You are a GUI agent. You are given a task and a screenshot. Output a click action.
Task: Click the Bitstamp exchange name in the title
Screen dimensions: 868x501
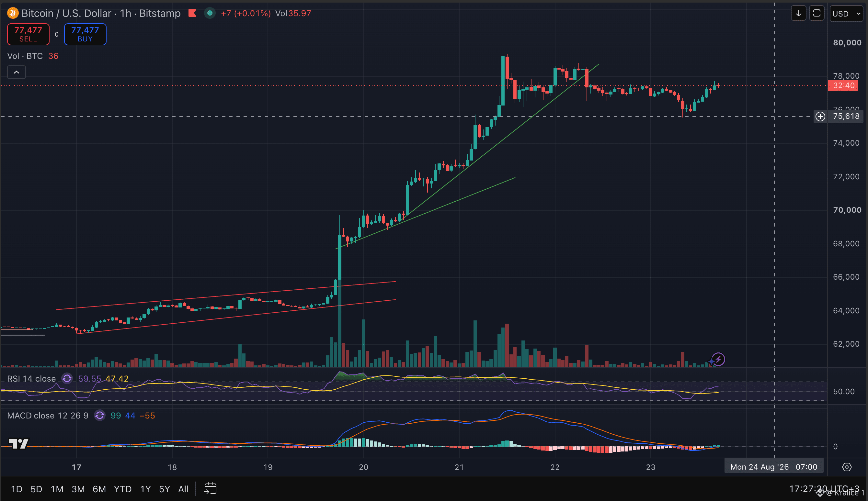point(160,13)
